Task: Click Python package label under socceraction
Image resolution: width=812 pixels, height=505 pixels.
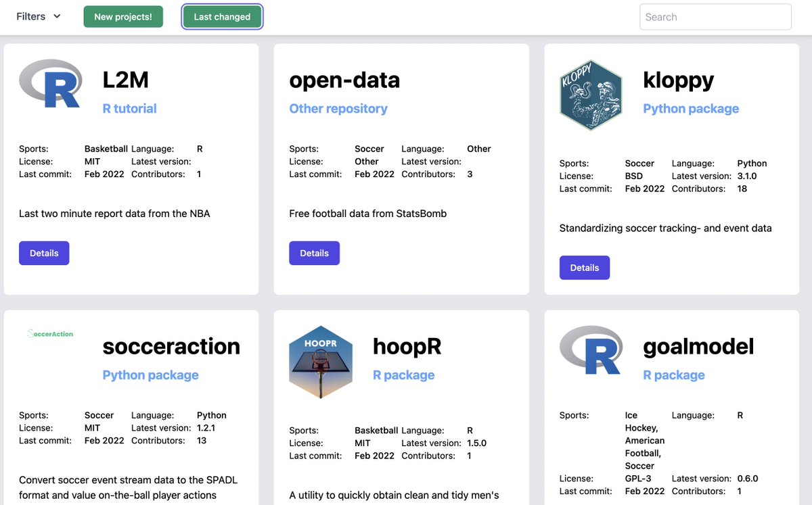Action: point(151,375)
